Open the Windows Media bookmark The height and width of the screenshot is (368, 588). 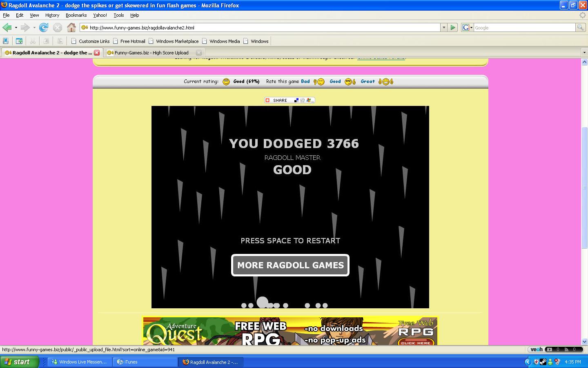pyautogui.click(x=221, y=41)
